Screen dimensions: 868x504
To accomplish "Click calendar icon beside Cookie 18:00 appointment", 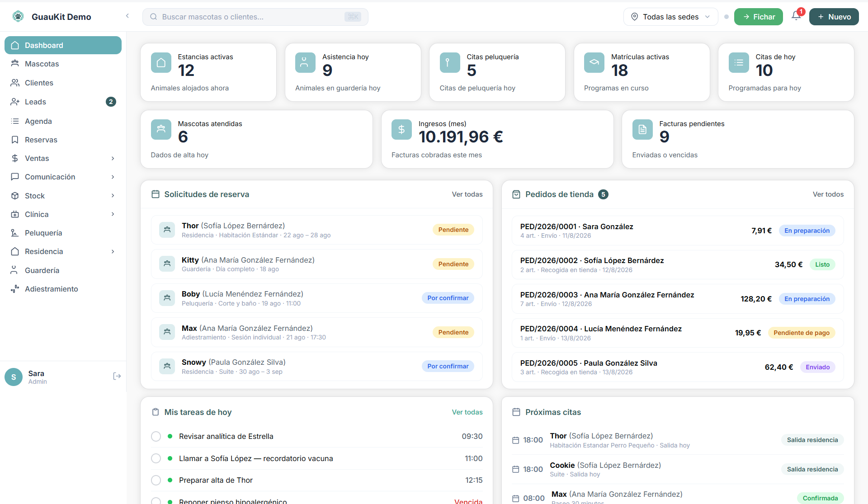I will pyautogui.click(x=516, y=470).
